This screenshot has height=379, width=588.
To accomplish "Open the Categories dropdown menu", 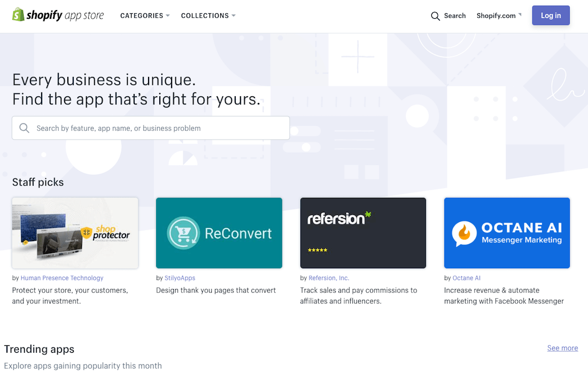I will (145, 16).
